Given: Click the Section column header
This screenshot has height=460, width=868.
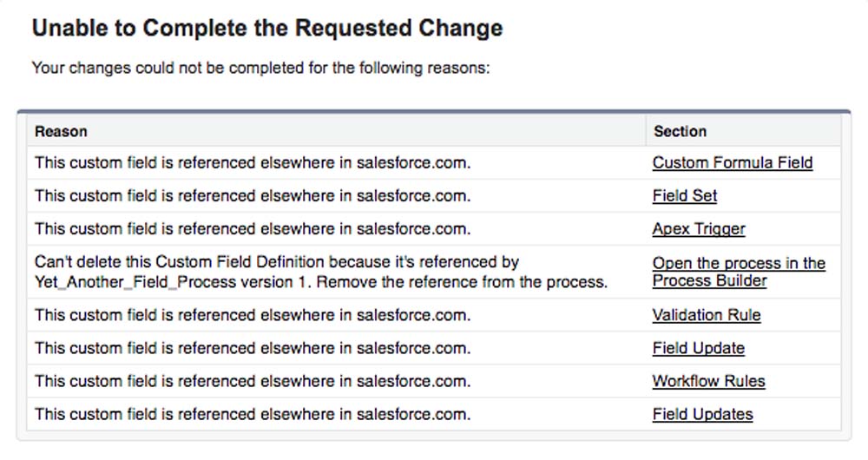Looking at the screenshot, I should point(680,131).
